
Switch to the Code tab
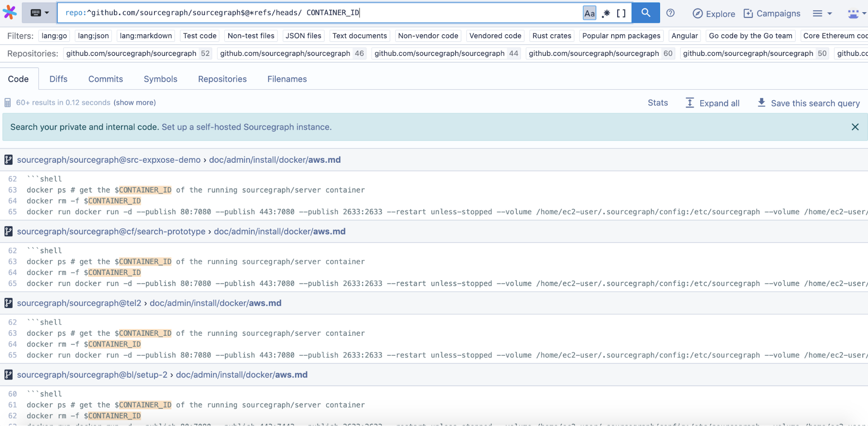[x=19, y=79]
